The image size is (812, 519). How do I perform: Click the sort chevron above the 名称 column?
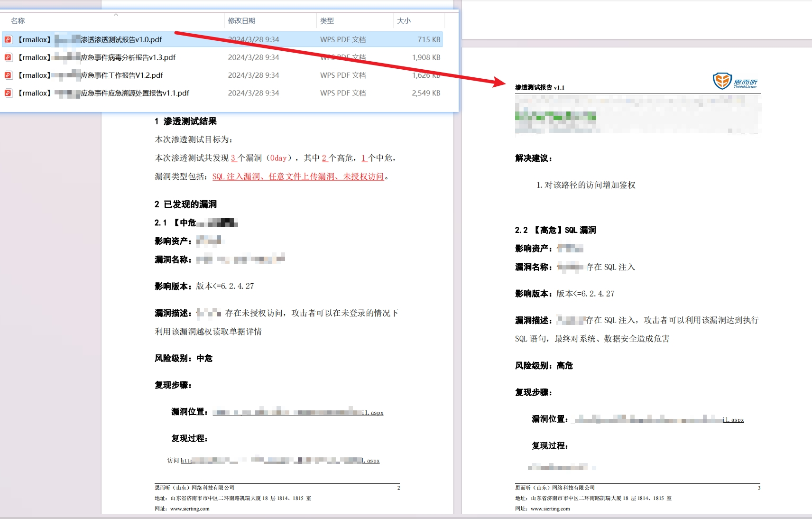point(116,15)
